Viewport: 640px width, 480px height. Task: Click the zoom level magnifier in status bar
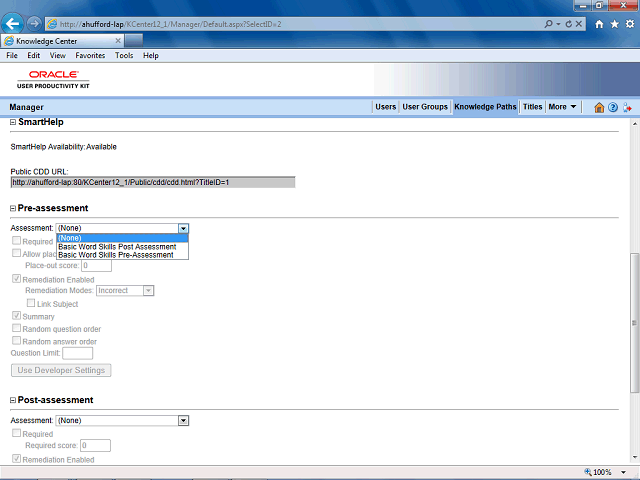[588, 472]
